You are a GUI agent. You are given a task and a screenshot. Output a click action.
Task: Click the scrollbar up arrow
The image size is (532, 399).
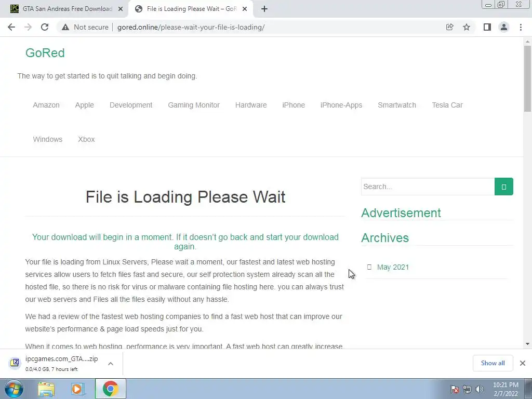[527, 42]
